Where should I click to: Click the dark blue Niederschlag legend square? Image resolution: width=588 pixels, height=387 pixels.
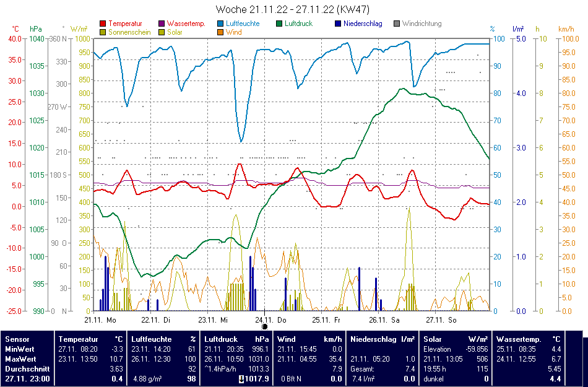pos(338,24)
